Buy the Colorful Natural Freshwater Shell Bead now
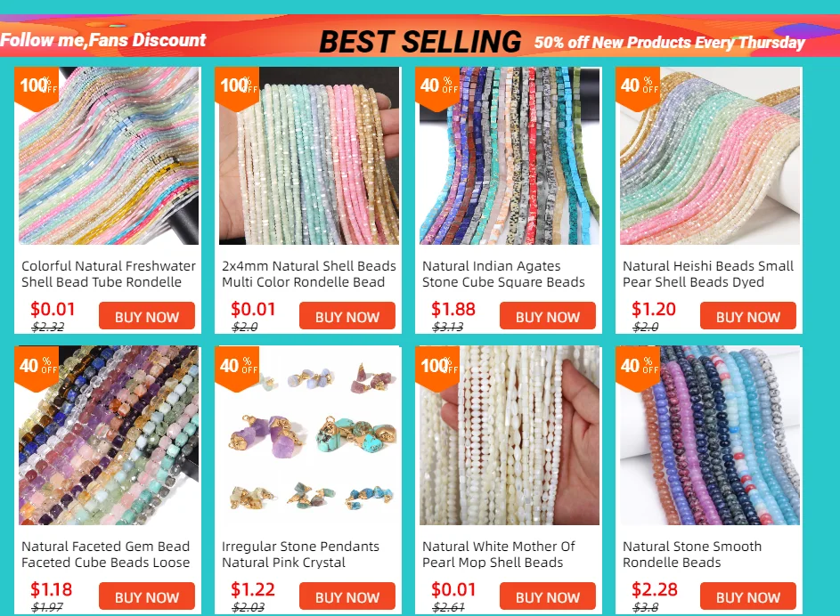840x616 pixels. coord(147,316)
